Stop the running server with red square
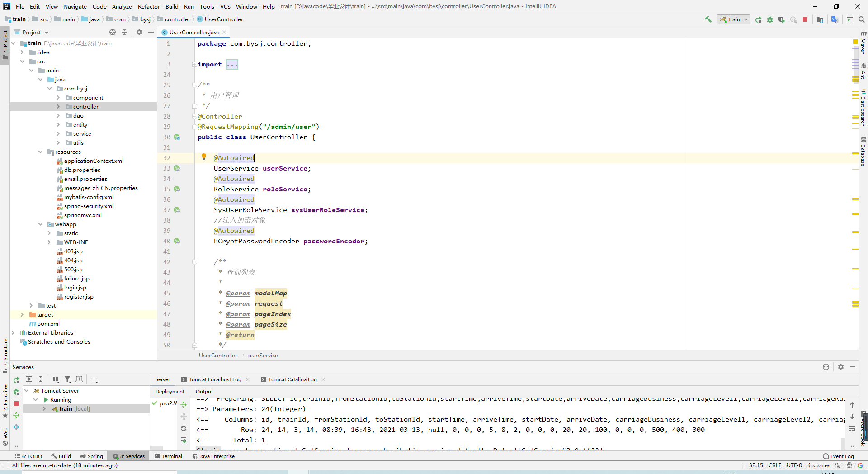The width and height of the screenshot is (868, 474). click(805, 19)
